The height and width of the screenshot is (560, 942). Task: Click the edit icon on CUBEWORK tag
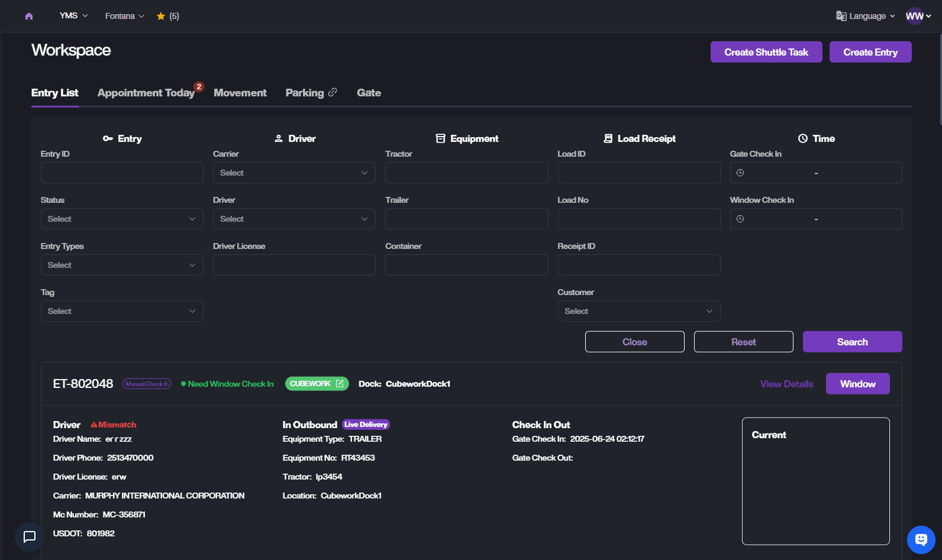coord(340,384)
